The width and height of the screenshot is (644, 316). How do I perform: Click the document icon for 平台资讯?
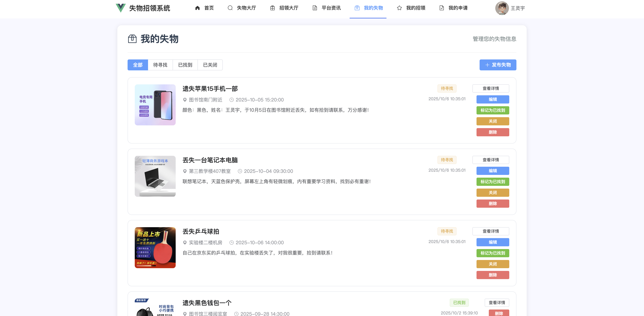[314, 8]
